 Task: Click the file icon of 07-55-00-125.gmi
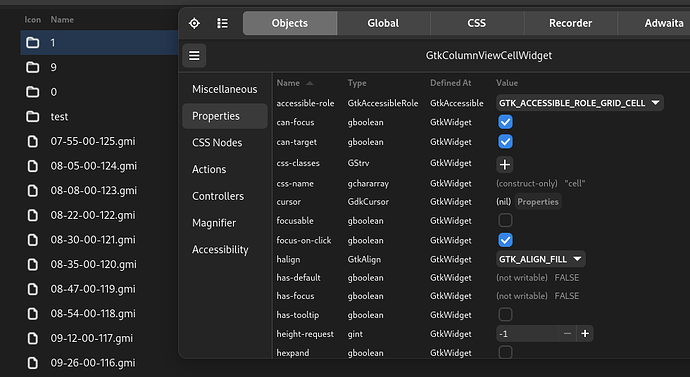tap(33, 142)
